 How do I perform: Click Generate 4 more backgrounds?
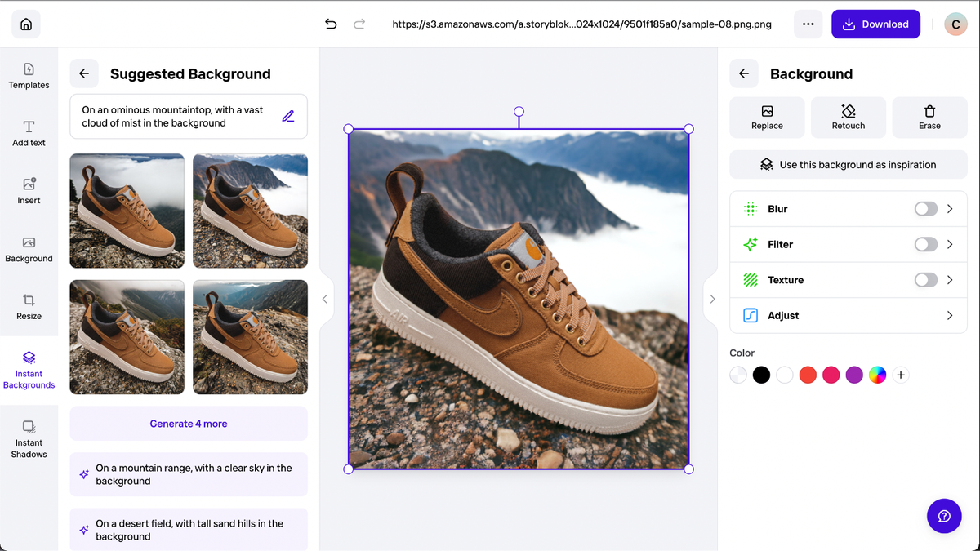(188, 423)
